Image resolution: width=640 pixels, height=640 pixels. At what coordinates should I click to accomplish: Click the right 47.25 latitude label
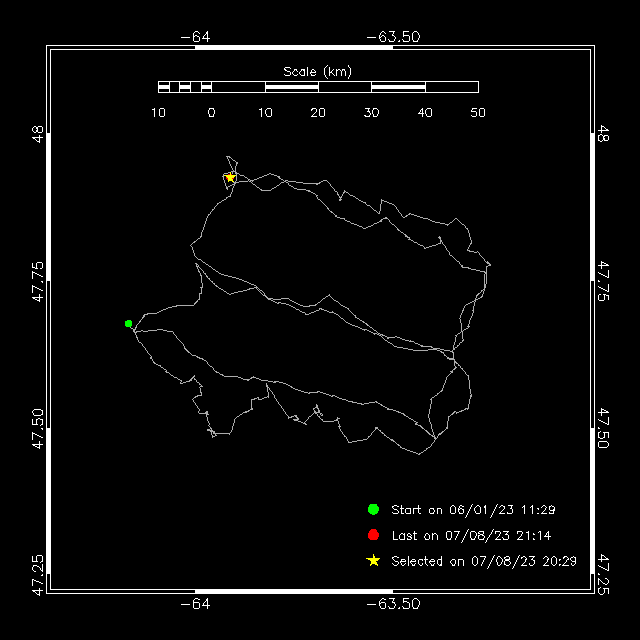point(603,574)
